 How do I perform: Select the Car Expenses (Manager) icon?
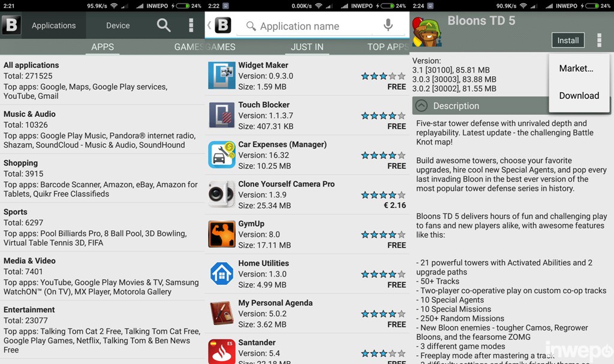(222, 155)
